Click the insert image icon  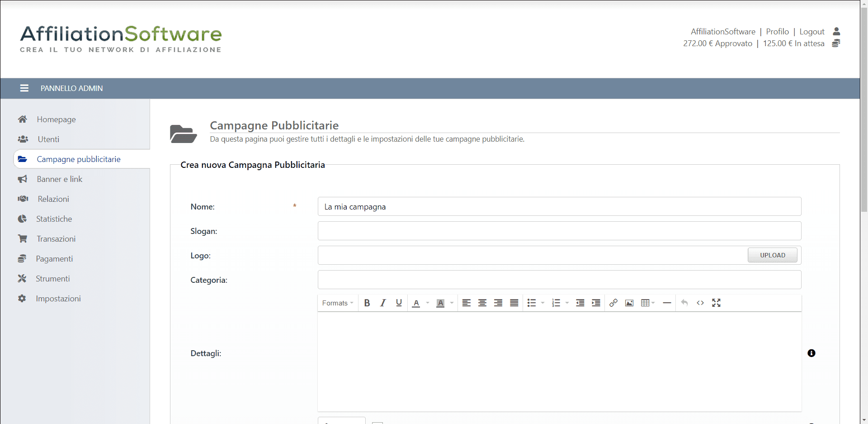[x=629, y=303]
